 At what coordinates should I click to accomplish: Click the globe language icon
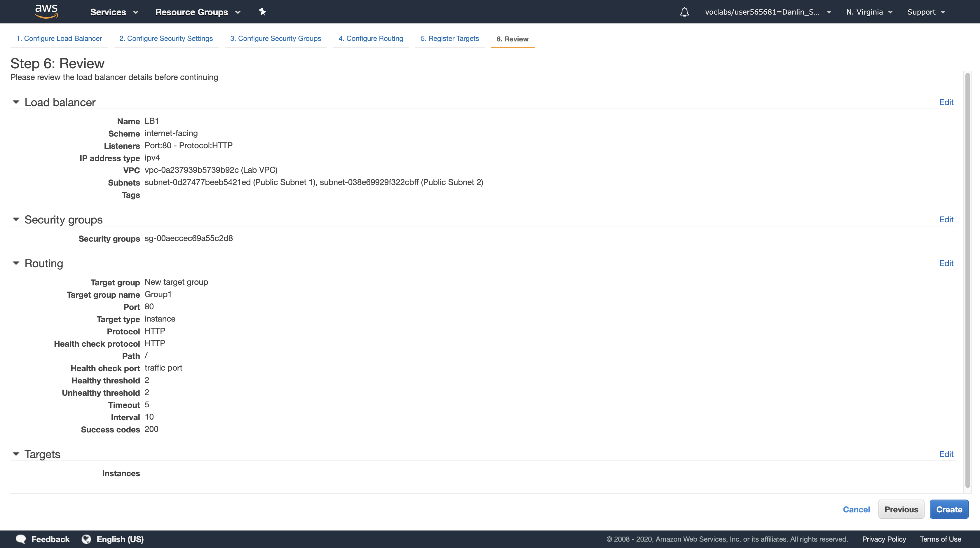tap(86, 539)
